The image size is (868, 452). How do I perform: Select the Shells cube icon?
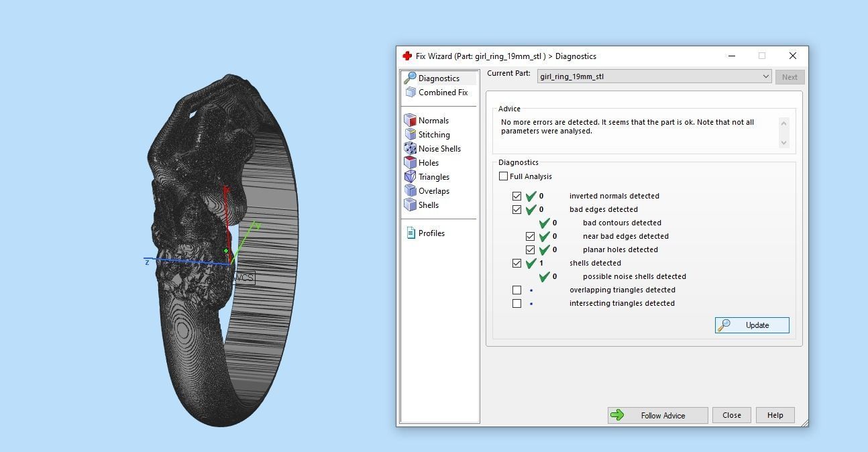[410, 205]
